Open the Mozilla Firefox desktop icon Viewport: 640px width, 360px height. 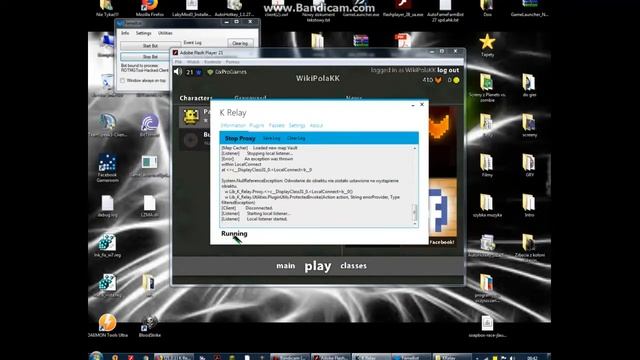click(150, 8)
